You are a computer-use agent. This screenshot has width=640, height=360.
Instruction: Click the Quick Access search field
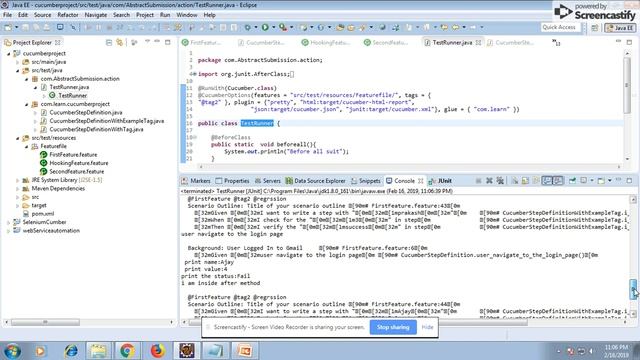click(x=559, y=27)
